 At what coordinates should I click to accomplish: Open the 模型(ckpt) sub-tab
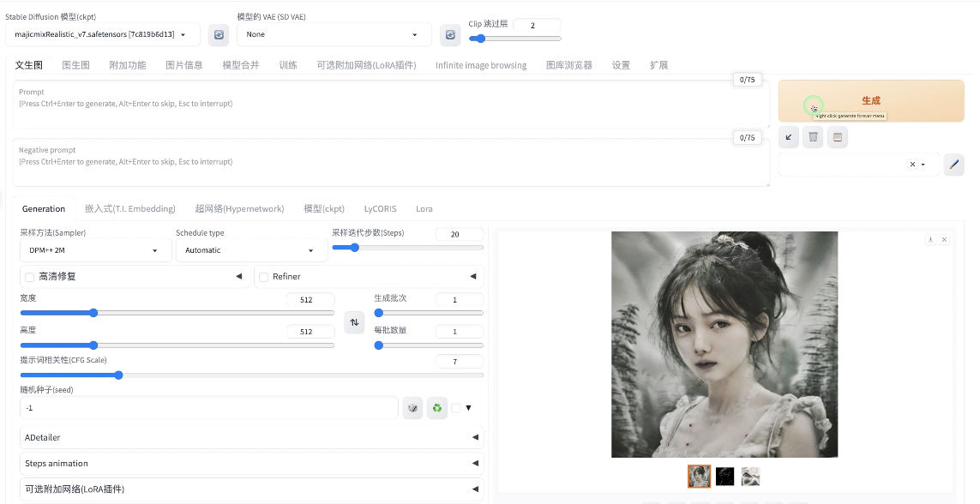pyautogui.click(x=324, y=208)
